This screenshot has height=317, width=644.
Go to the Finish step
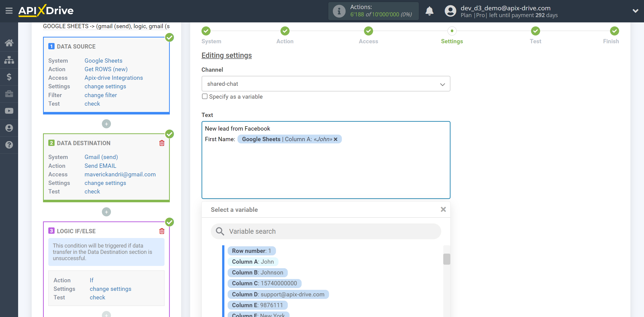614,31
